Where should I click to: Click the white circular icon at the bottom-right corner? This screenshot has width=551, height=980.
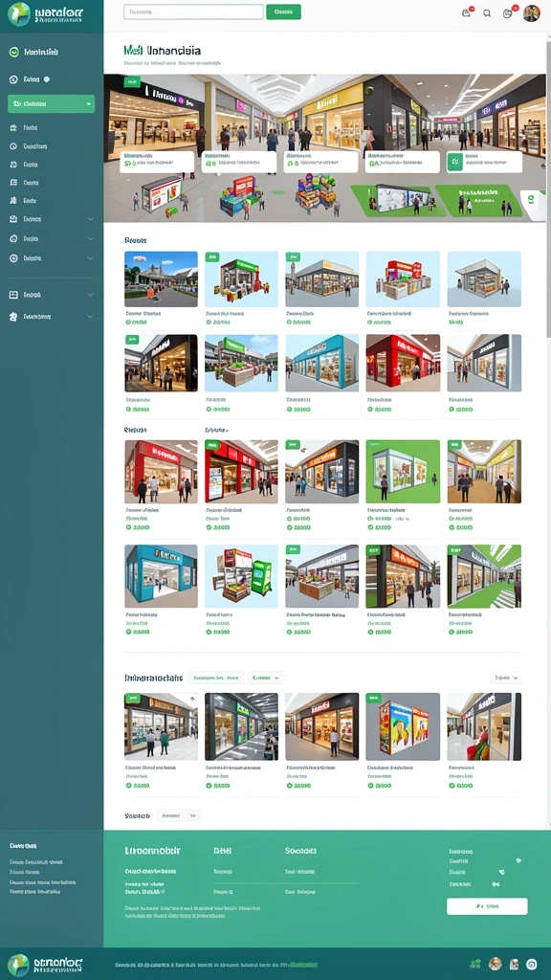532,965
